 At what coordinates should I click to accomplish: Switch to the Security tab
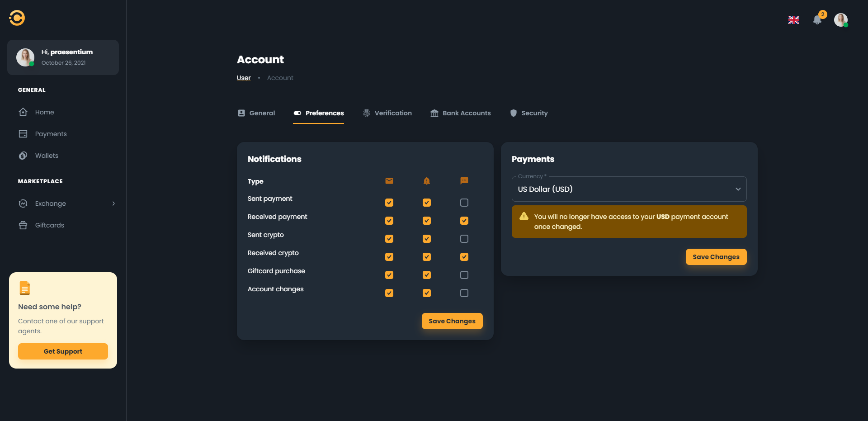[x=529, y=113]
